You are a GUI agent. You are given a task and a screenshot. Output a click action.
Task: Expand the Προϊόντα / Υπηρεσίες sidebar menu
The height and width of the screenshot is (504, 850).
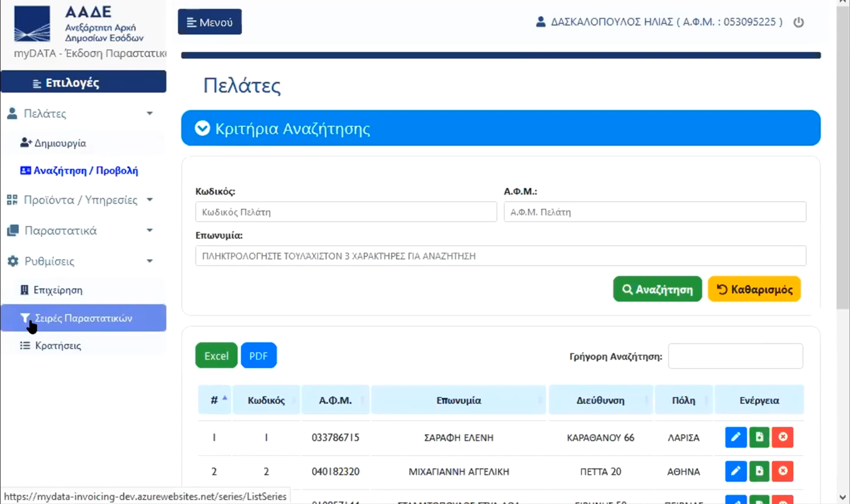coord(81,200)
